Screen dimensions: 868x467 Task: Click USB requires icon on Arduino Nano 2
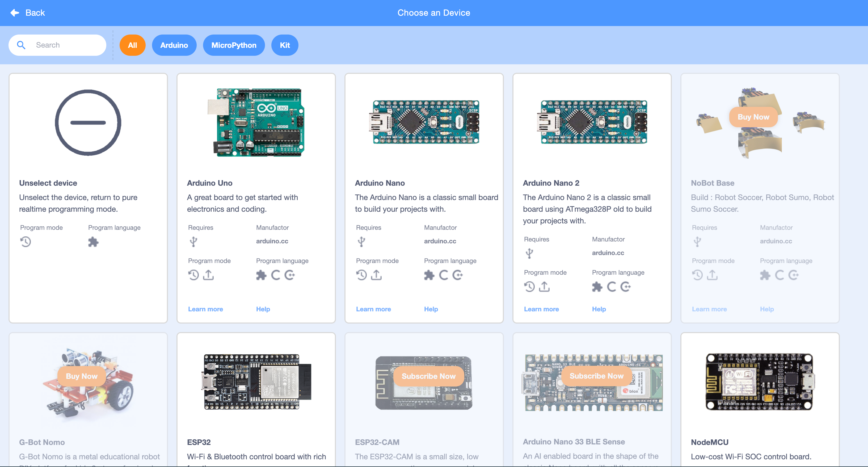click(529, 253)
